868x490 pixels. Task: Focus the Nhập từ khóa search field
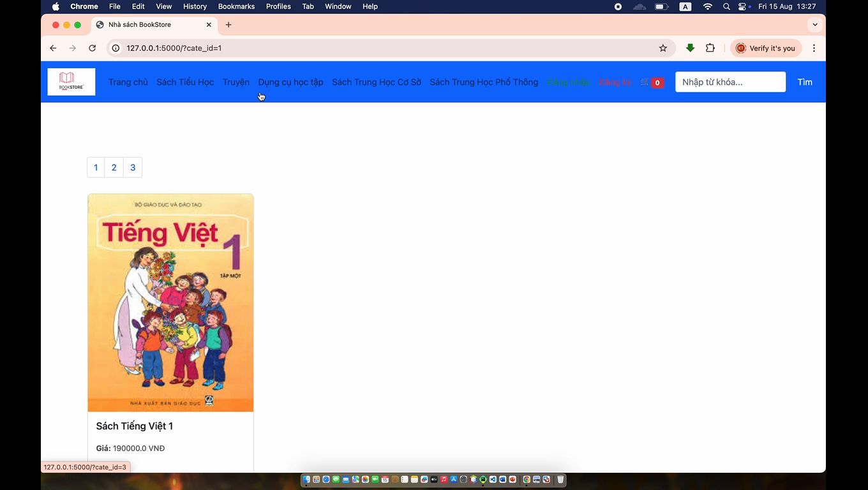click(730, 82)
